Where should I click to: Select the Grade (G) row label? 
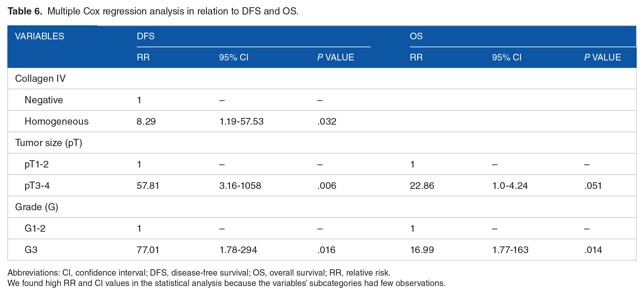tap(37, 207)
